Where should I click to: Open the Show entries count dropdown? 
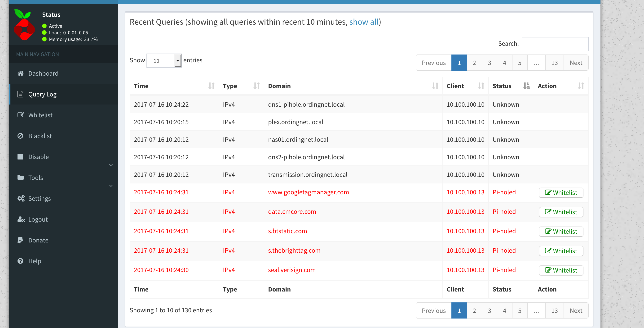[164, 61]
